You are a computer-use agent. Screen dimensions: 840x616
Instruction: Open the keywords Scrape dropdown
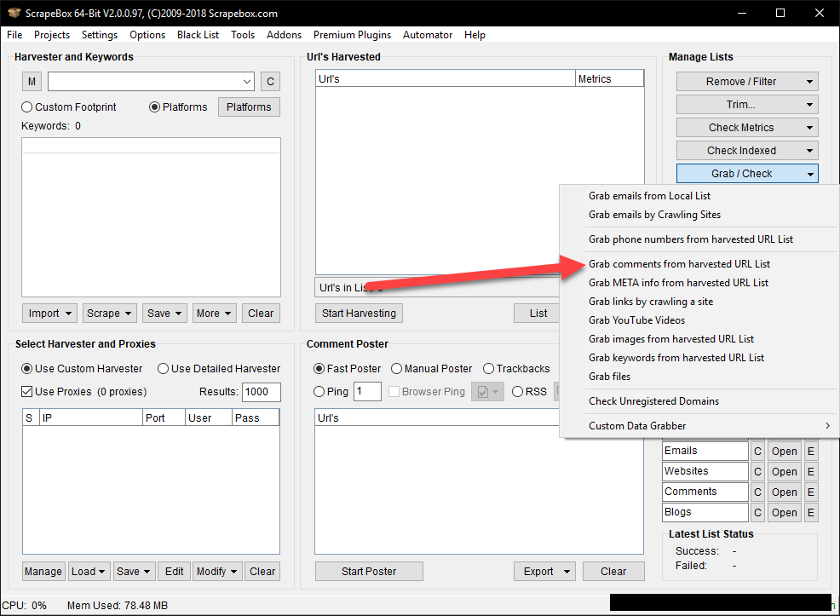(x=109, y=314)
